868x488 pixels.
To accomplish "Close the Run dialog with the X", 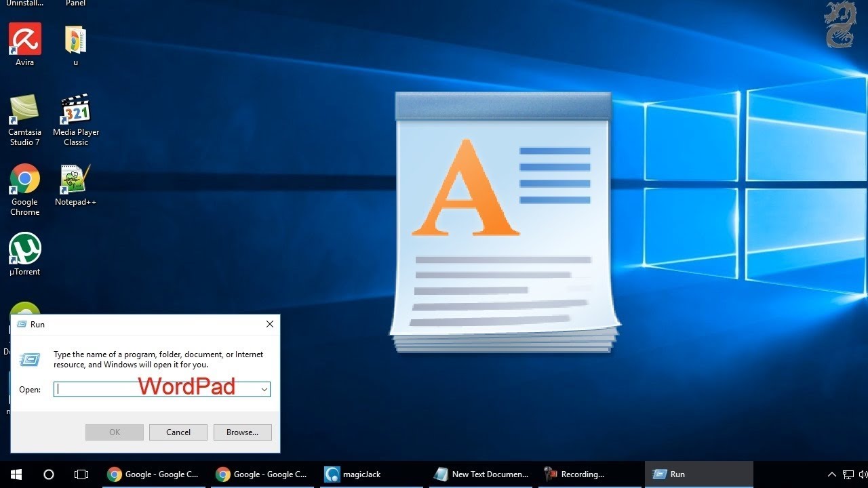I will [270, 324].
